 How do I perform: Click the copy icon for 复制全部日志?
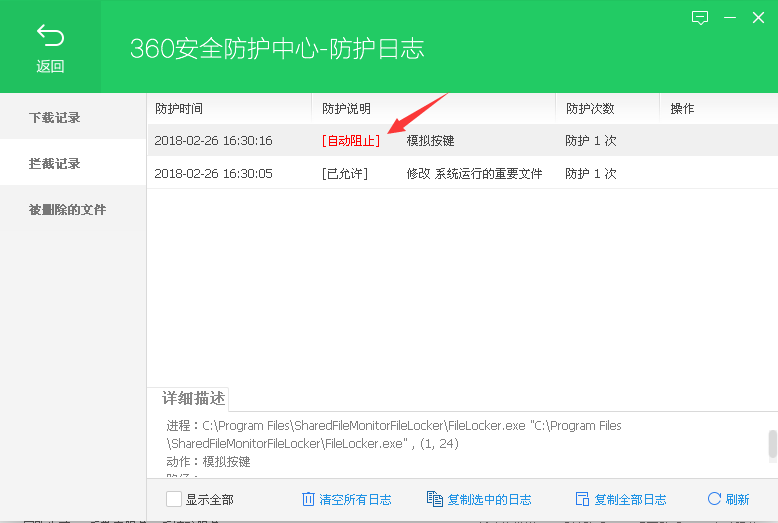(582, 499)
